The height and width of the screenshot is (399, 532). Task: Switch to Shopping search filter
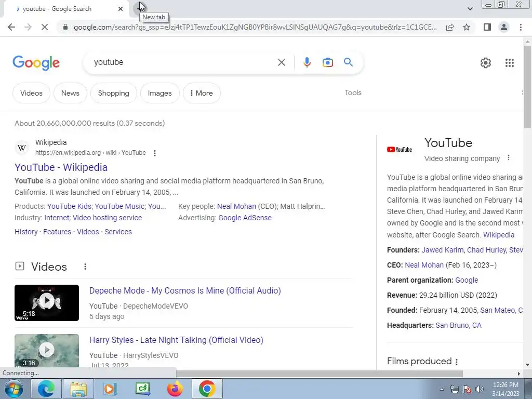click(x=114, y=93)
